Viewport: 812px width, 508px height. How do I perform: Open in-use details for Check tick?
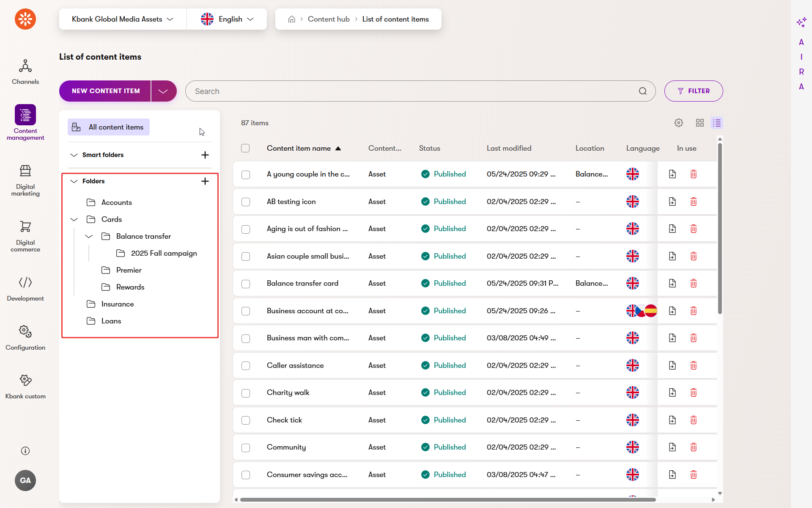(672, 420)
